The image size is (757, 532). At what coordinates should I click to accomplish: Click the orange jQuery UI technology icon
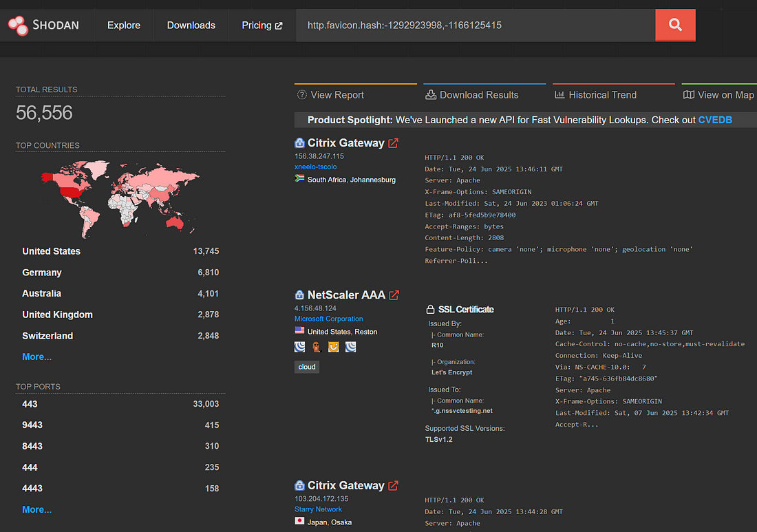[334, 348]
